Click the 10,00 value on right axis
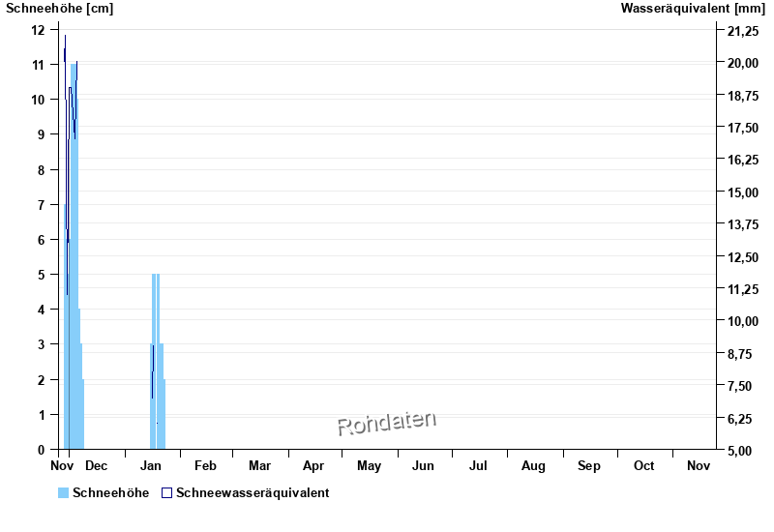This screenshot has height=532, width=774. (743, 321)
